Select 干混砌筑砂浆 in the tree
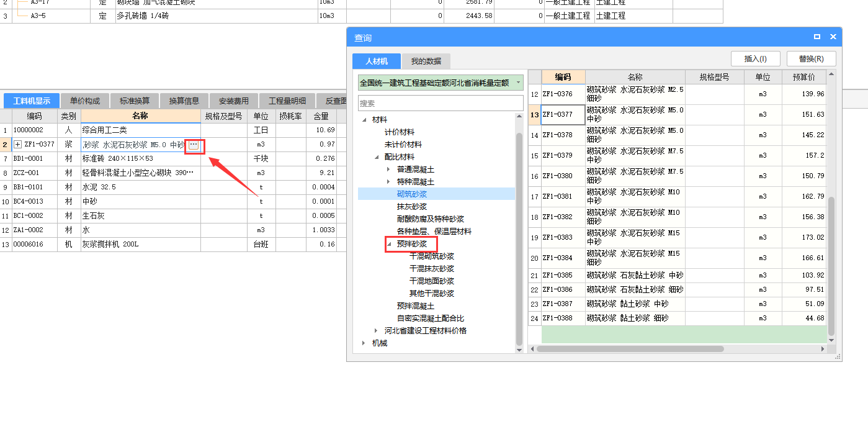 click(432, 256)
